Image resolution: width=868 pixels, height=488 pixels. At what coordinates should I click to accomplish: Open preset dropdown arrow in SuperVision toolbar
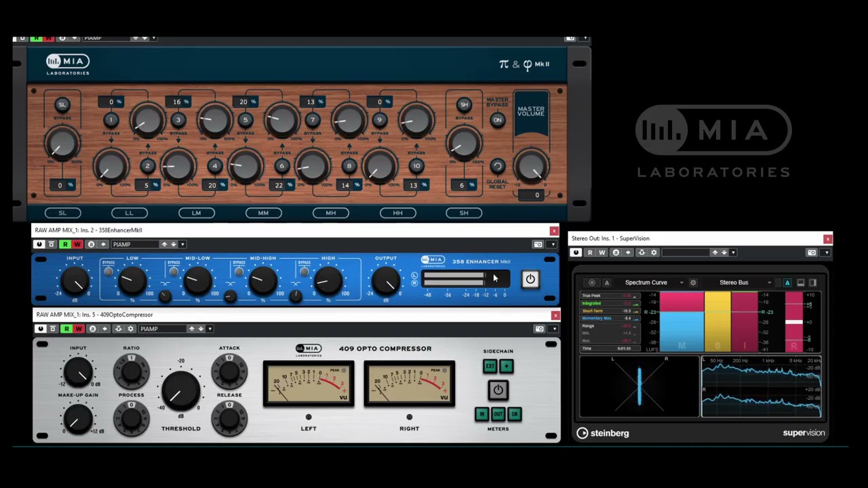pos(733,252)
